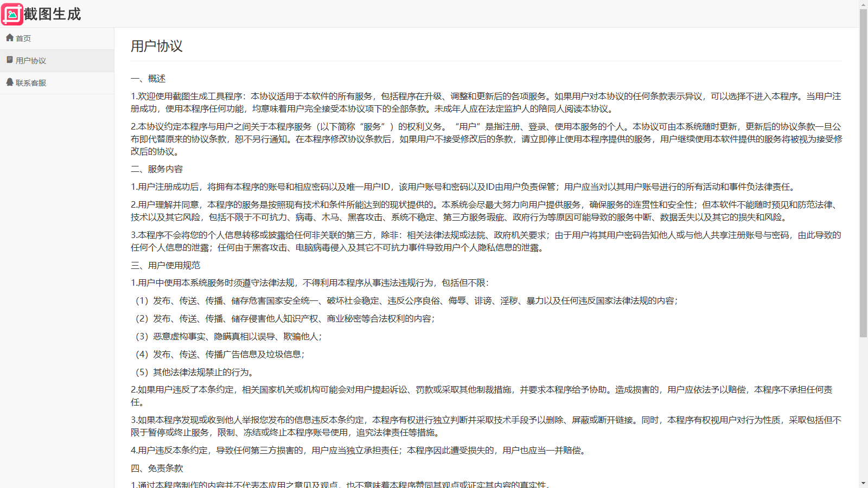Click the document icon beside 用户协议

[x=10, y=60]
